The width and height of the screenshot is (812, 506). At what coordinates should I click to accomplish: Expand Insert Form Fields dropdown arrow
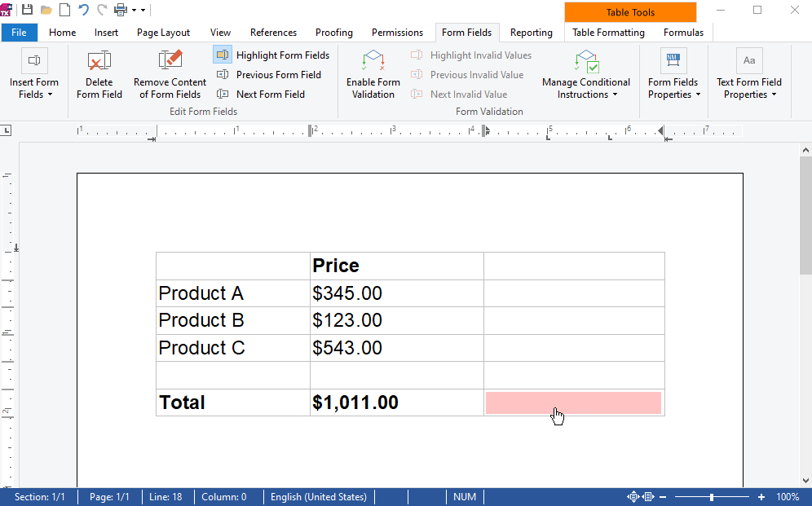[x=51, y=95]
